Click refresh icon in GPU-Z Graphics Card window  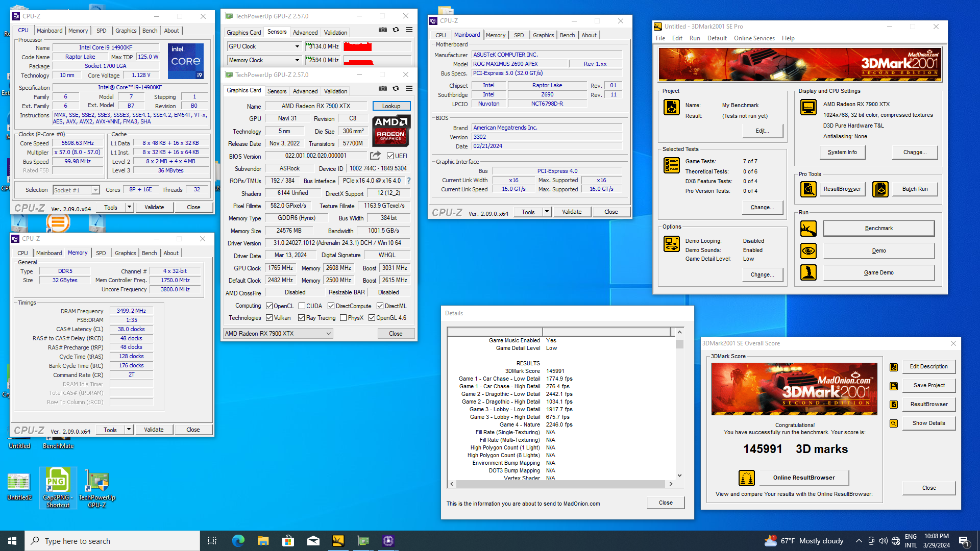[396, 89]
